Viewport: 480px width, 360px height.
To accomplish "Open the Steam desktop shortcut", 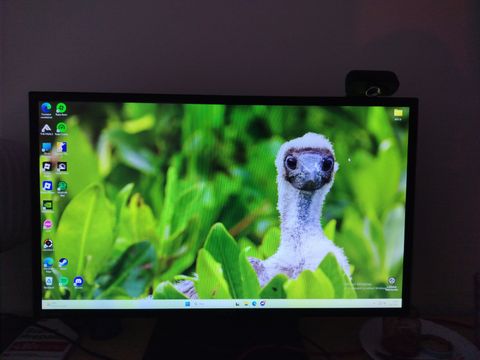I will click(63, 263).
